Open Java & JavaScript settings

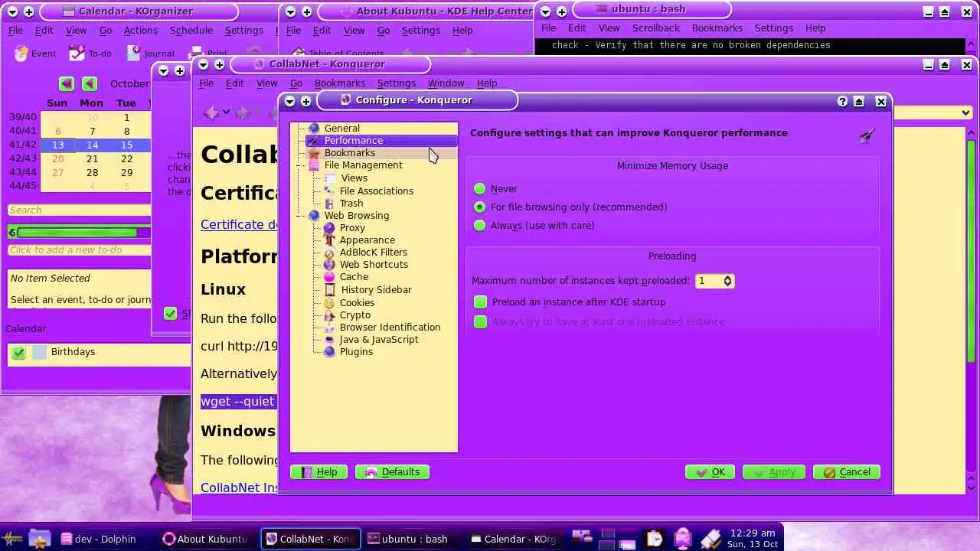tap(378, 339)
